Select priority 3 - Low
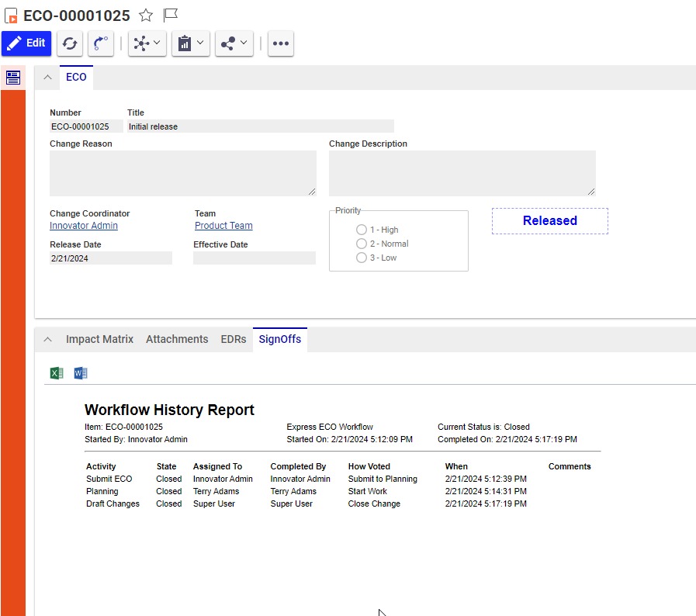The image size is (696, 616). pyautogui.click(x=362, y=258)
